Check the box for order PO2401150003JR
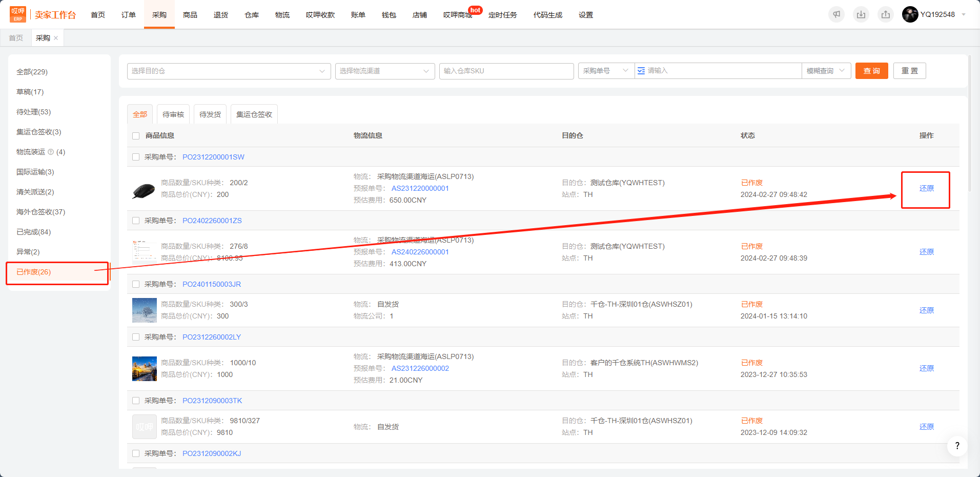 [136, 284]
